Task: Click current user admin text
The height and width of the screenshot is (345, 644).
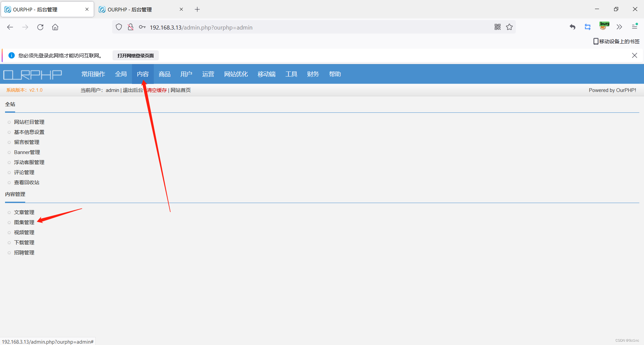Action: [100, 90]
